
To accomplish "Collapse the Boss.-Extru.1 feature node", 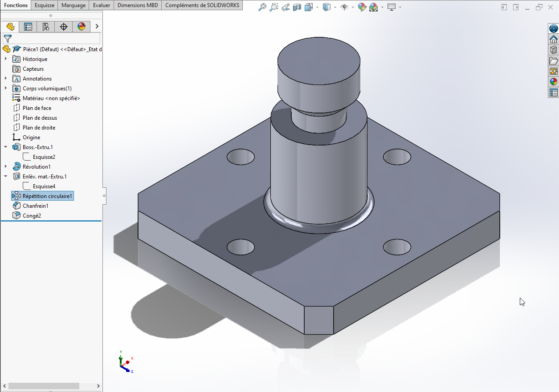I will click(6, 147).
